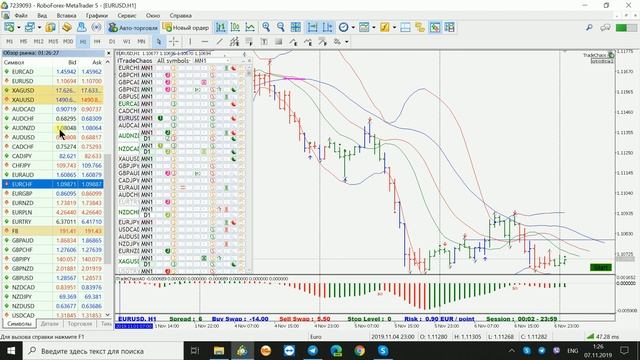640x360 pixels.
Task: Open the chart profiles icon
Action: point(29,27)
